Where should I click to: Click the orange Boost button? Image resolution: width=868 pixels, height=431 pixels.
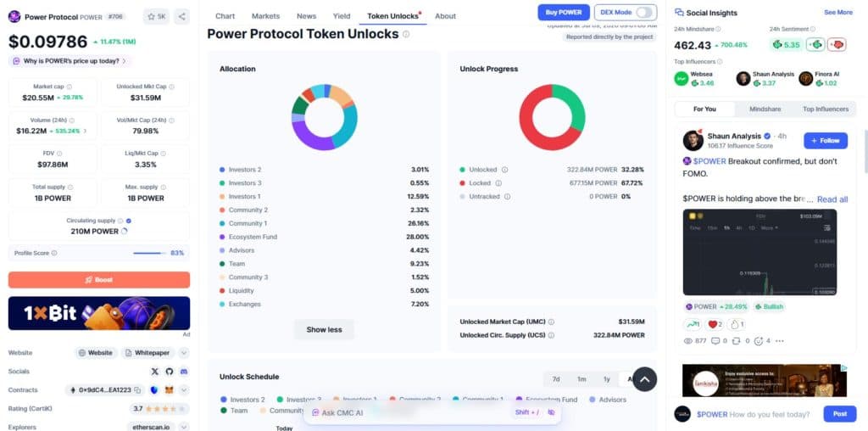point(99,280)
